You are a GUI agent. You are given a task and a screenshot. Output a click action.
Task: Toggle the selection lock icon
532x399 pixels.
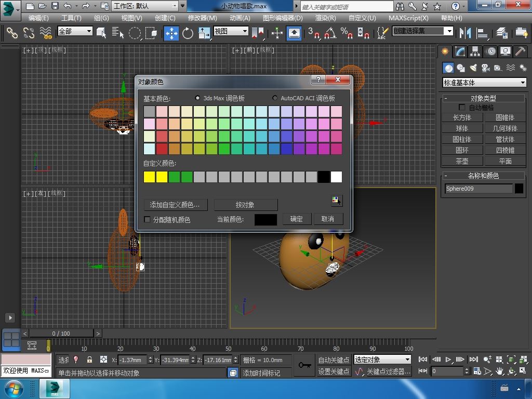click(x=89, y=360)
